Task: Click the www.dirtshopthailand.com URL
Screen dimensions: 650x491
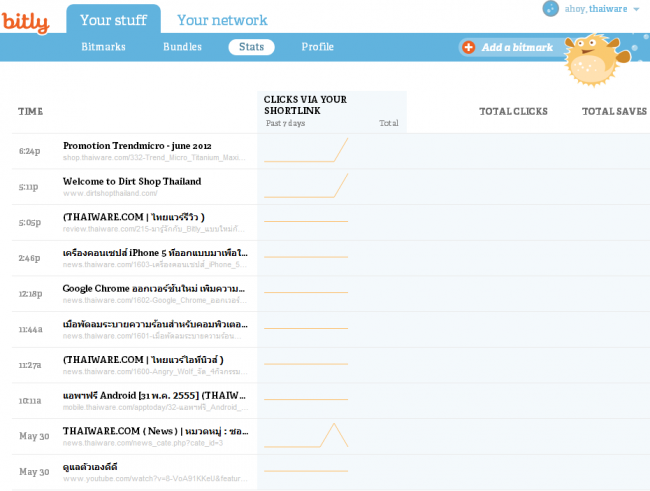Action: (110, 193)
